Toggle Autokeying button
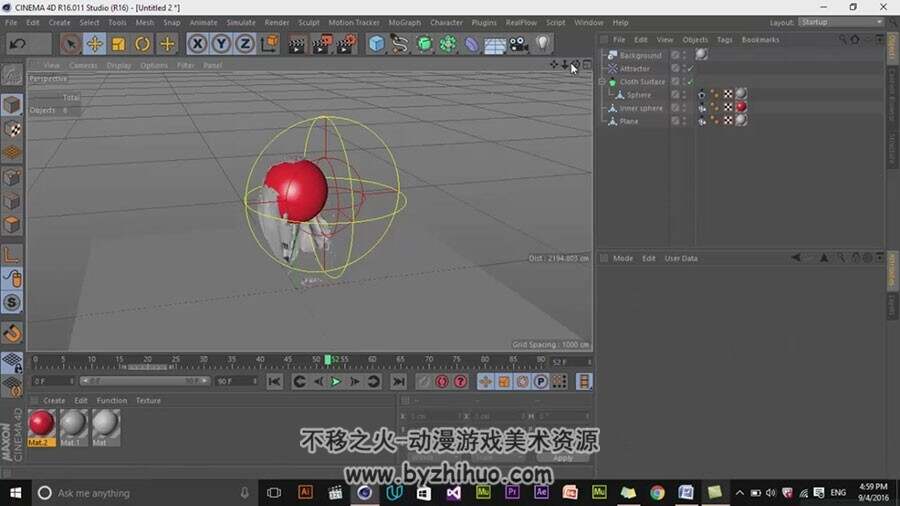Viewport: 900px width, 506px height. click(442, 382)
